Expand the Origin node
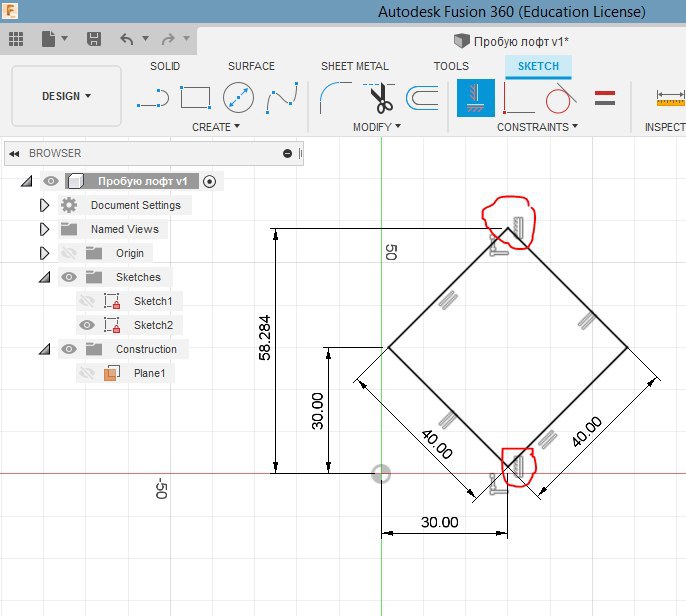 point(44,253)
